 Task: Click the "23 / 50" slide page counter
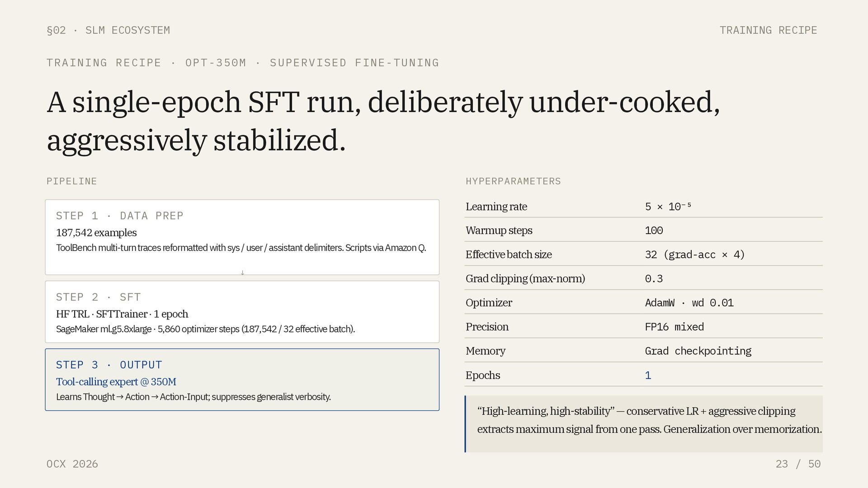coord(797,464)
